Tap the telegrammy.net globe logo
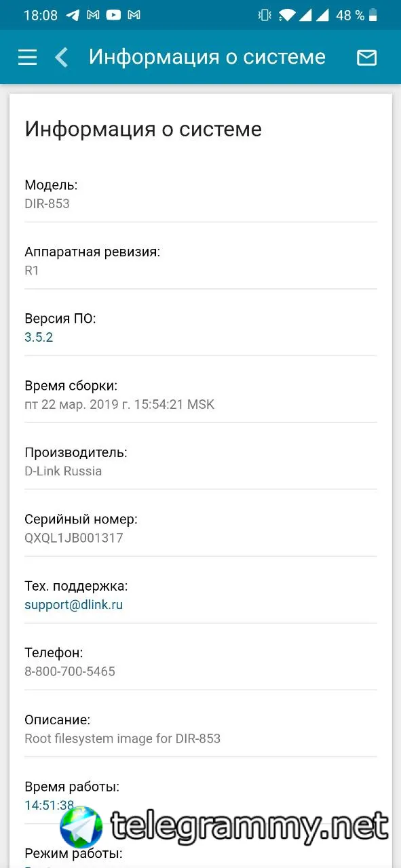 coord(81,827)
